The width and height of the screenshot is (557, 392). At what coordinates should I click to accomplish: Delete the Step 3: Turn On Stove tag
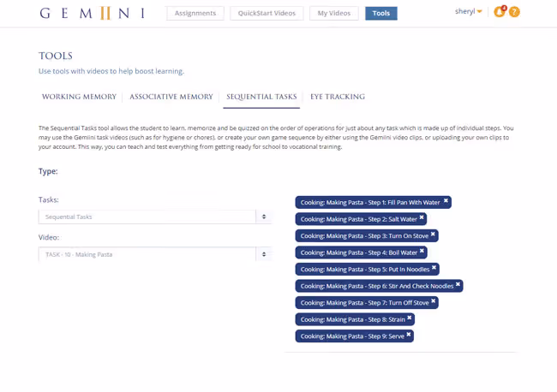click(433, 235)
